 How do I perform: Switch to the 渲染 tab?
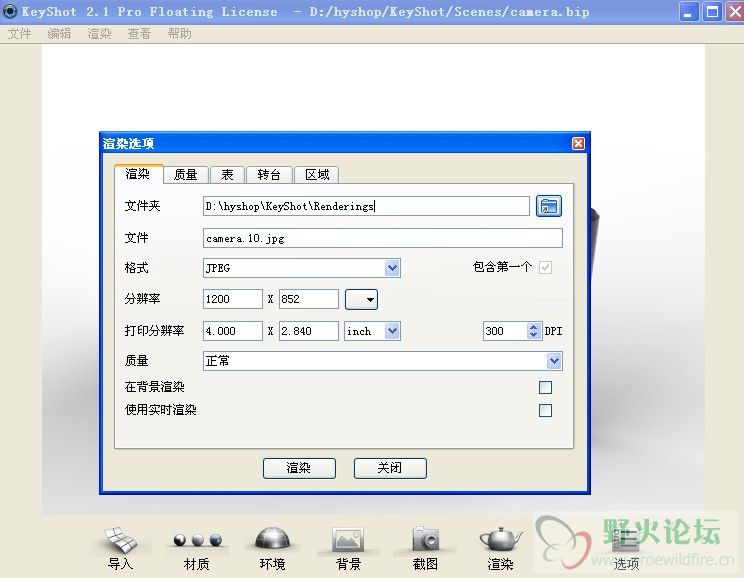point(138,174)
